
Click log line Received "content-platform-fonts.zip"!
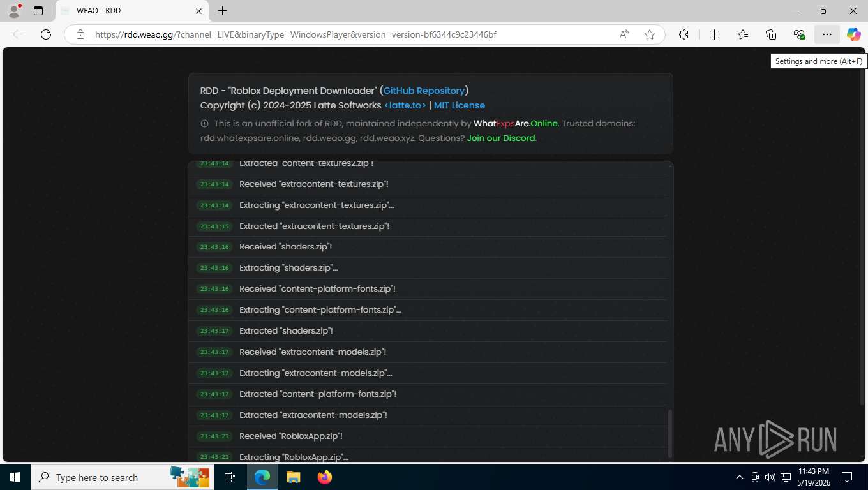317,289
